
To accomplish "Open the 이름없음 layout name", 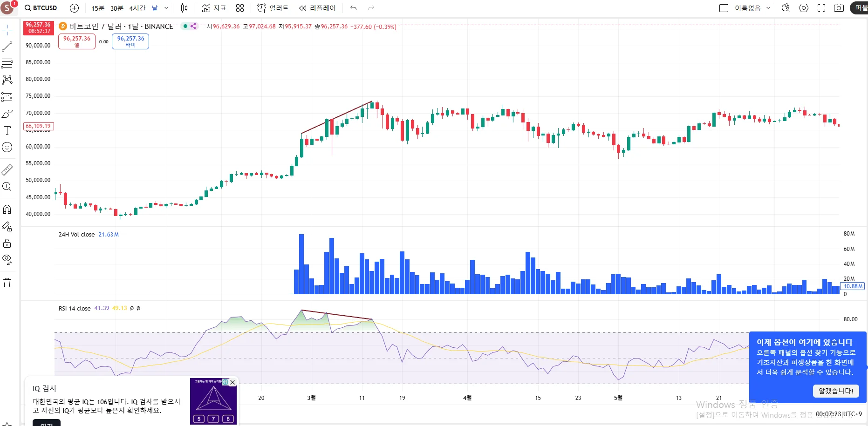I will pyautogui.click(x=747, y=8).
